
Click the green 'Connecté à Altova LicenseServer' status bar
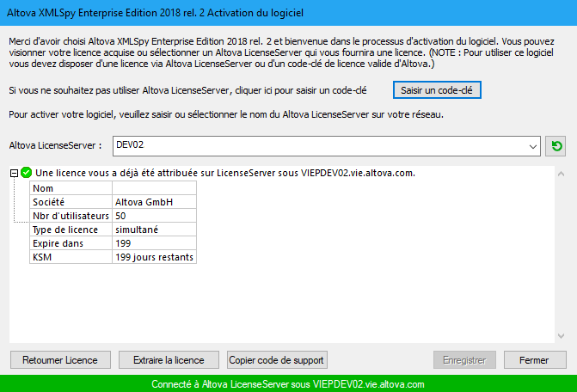[x=289, y=383]
